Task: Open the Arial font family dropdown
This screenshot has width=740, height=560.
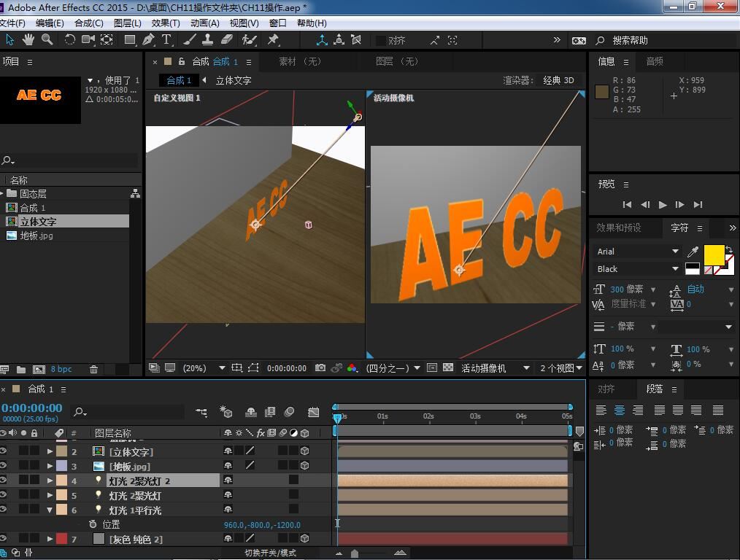Action: pyautogui.click(x=636, y=252)
